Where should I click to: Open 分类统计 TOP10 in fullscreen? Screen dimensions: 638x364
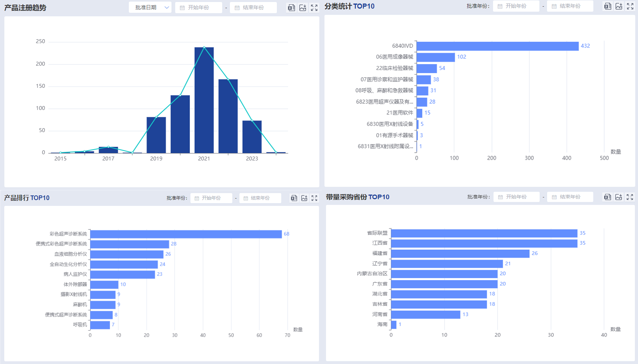tap(630, 6)
